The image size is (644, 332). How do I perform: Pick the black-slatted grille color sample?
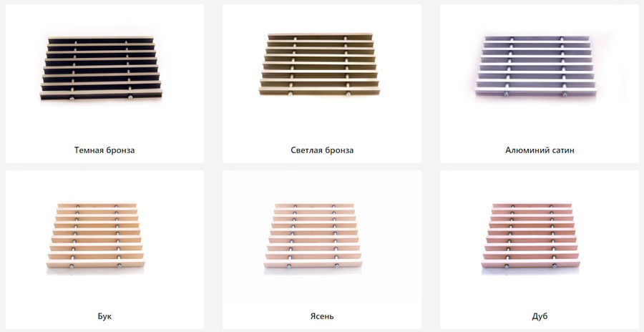coord(101,68)
